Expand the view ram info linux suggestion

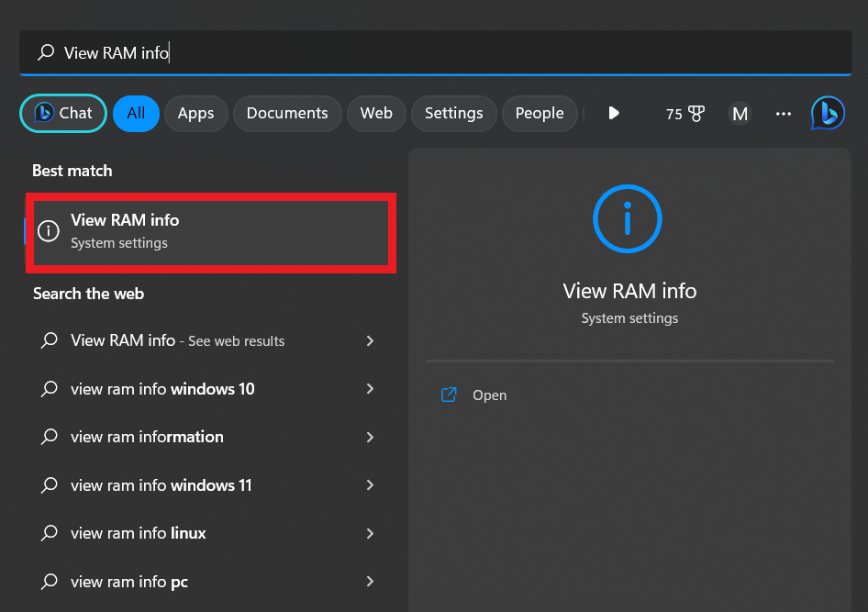(x=370, y=533)
